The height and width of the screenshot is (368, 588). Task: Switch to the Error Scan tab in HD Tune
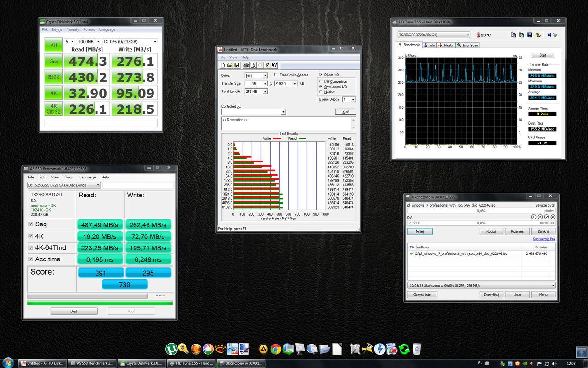click(x=468, y=45)
